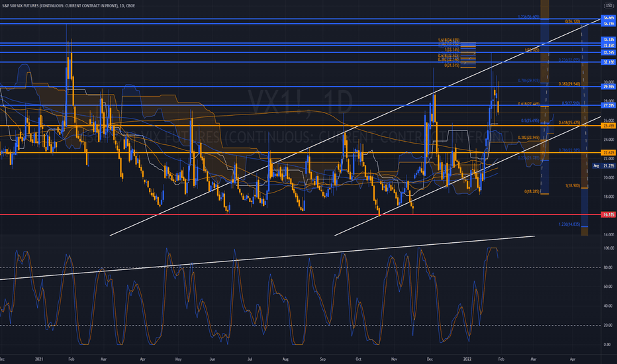Screen dimensions: 617x364
Task: Click the 0.618(27.445) Fibonacci label
Action: [528, 104]
